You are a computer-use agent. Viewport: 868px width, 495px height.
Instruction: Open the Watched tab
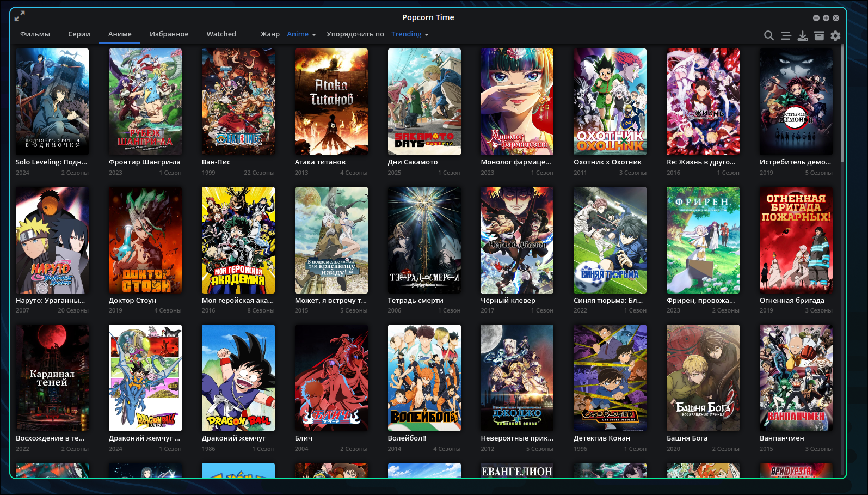click(x=221, y=34)
